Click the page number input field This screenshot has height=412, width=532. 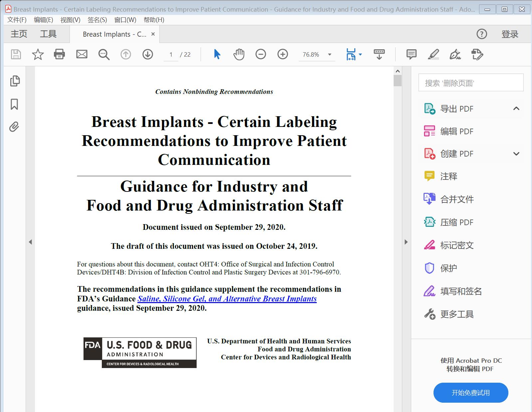(x=171, y=55)
